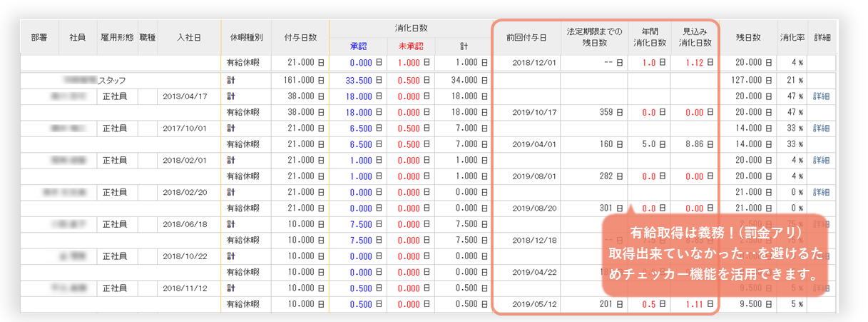Select hire date cell 2018/02/20
This screenshot has height=322, width=868.
[184, 192]
